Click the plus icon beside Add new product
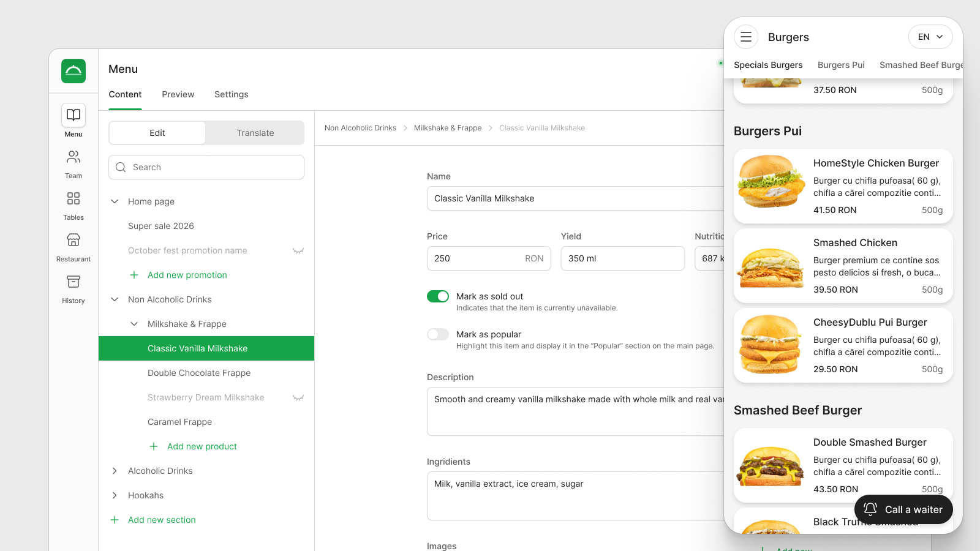The image size is (980, 551). click(154, 446)
